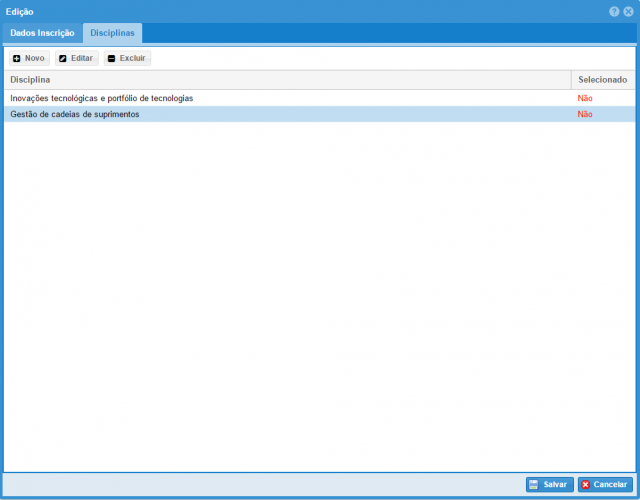The height and width of the screenshot is (500, 640).
Task: Click the Novo button text
Action: pos(35,59)
